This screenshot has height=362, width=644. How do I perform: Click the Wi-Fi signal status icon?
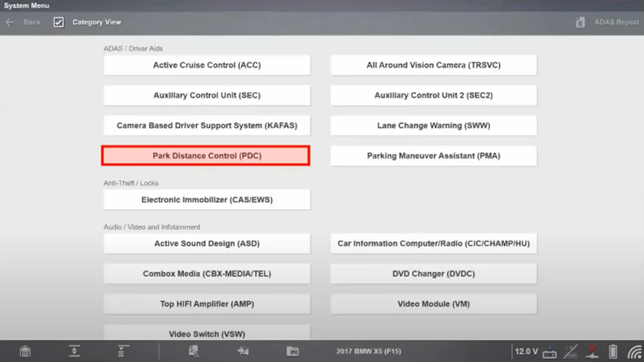point(634,352)
